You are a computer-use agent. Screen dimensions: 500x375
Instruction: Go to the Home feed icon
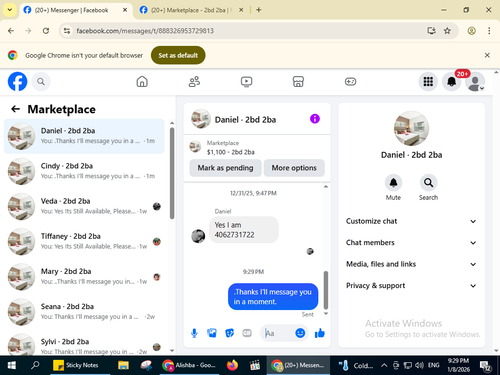point(142,81)
